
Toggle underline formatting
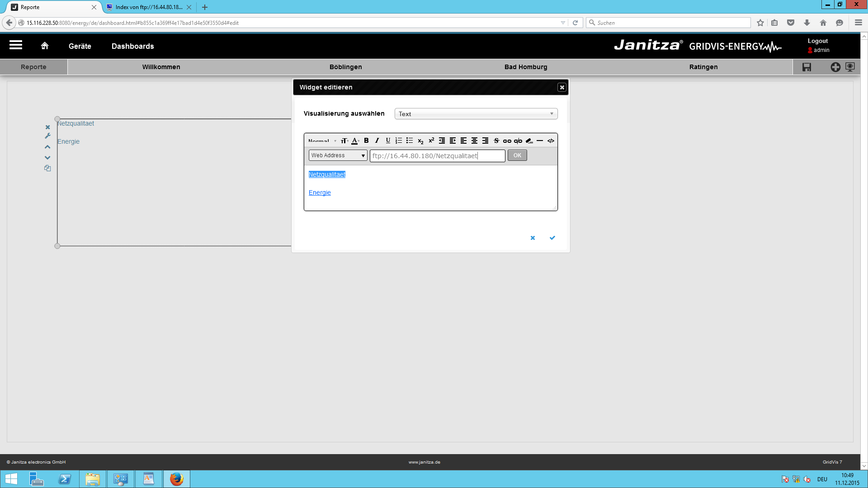[388, 141]
